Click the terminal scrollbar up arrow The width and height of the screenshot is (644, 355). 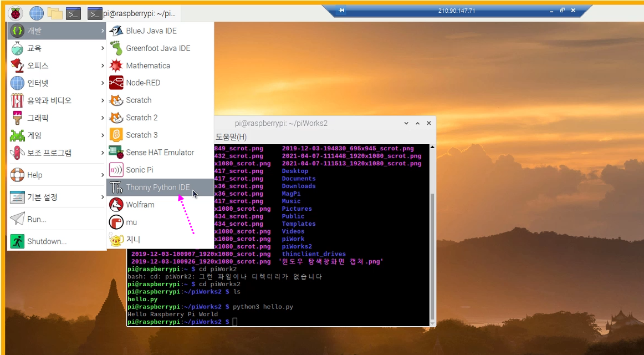pos(432,147)
